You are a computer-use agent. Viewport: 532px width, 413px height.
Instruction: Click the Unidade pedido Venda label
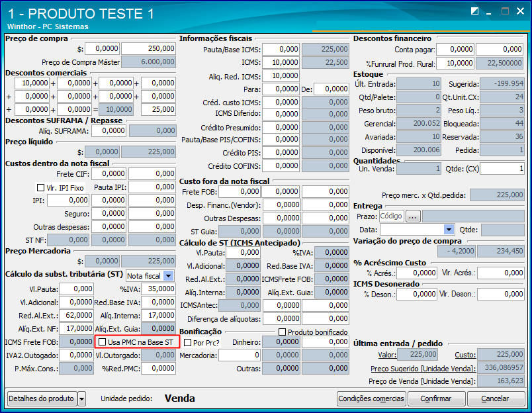pos(179,398)
